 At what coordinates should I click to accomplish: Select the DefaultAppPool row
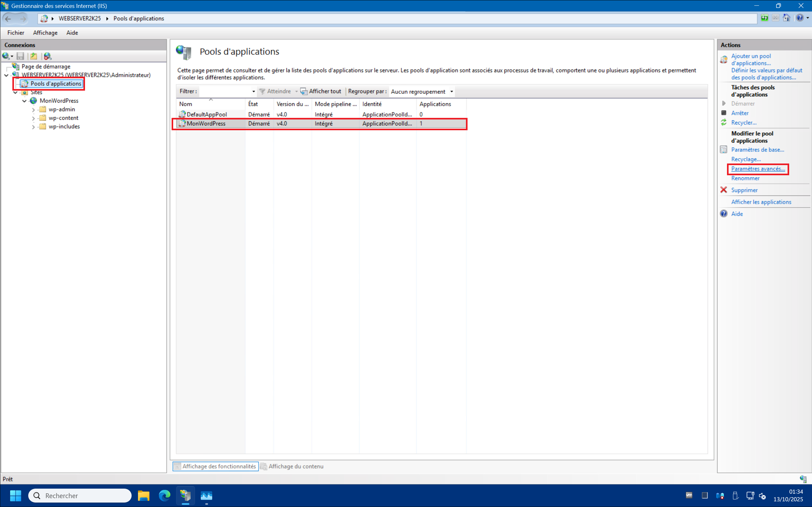click(x=207, y=114)
